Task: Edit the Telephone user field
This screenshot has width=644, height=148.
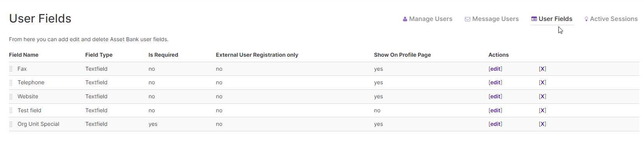Action: (x=495, y=82)
